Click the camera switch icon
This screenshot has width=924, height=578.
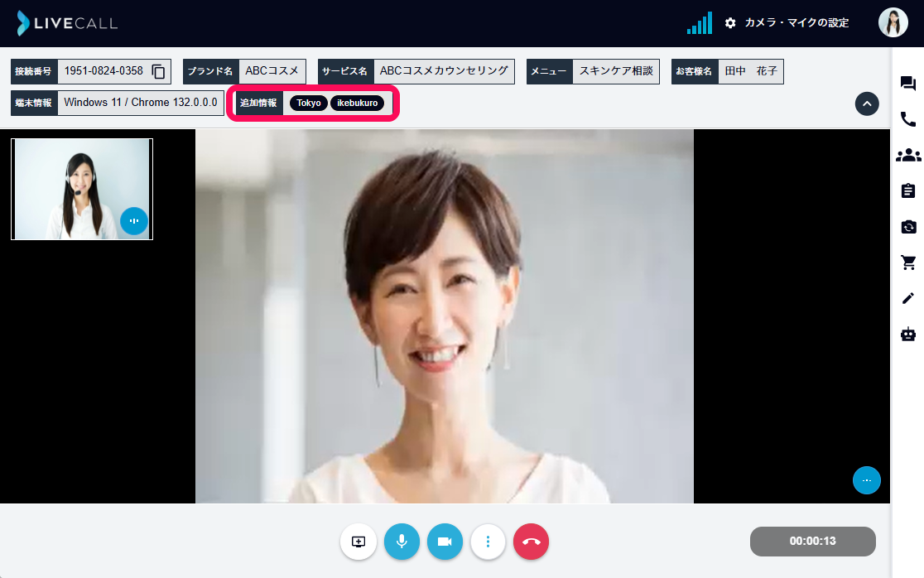tap(908, 227)
